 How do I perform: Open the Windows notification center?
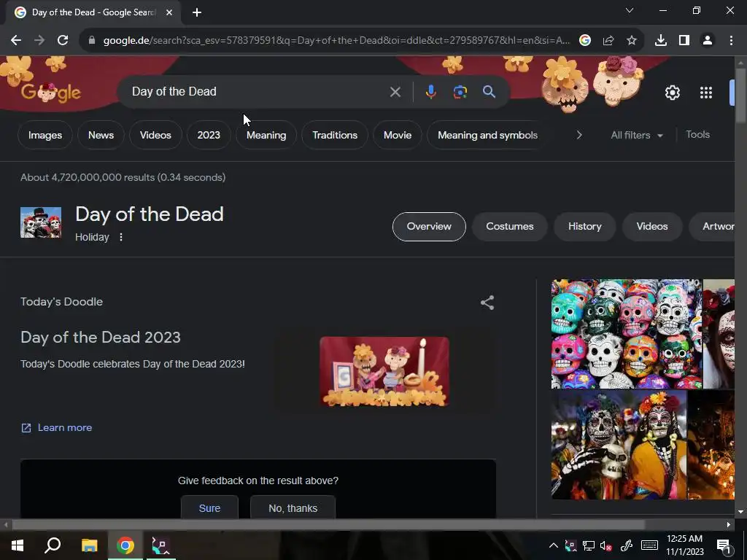click(724, 545)
